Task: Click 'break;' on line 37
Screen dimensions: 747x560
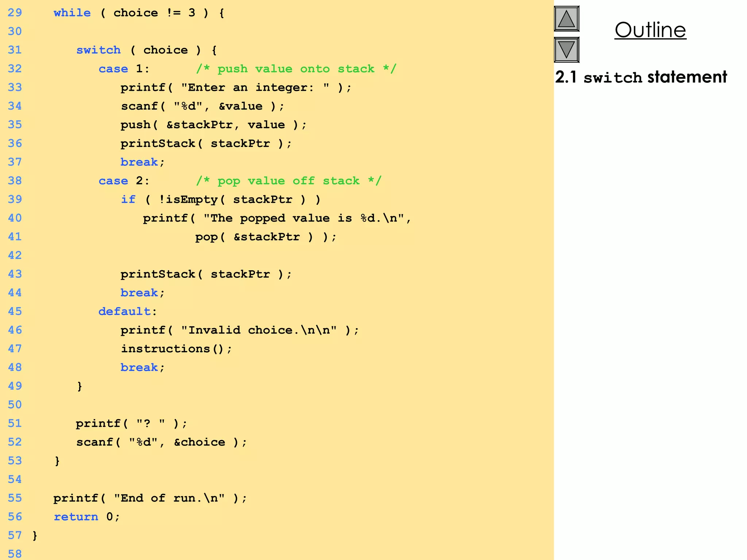Action: point(143,162)
